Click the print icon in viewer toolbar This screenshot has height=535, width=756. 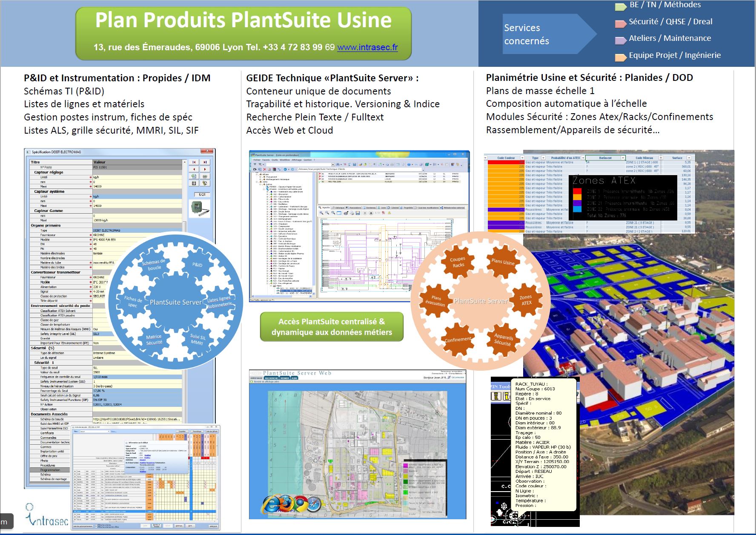pyautogui.click(x=352, y=213)
